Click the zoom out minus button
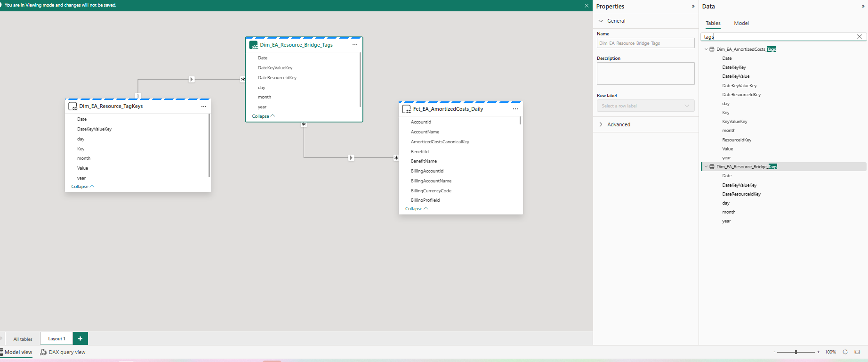868x362 pixels. click(x=774, y=352)
